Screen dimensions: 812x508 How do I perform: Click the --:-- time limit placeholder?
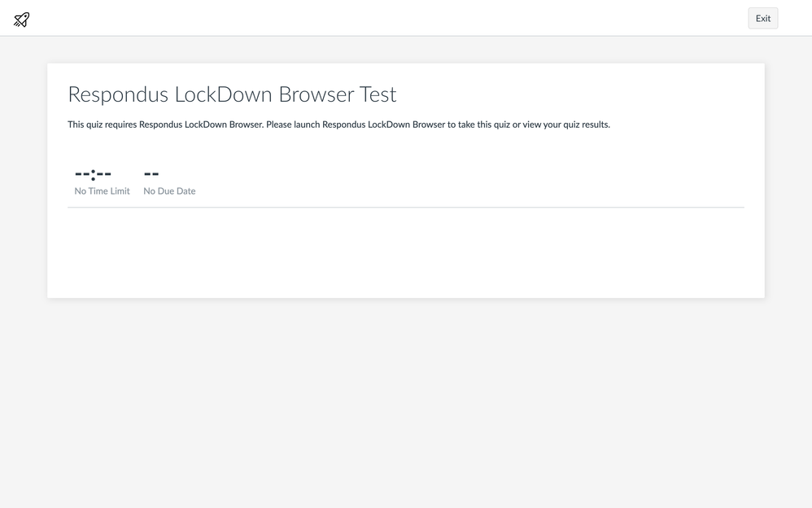93,173
